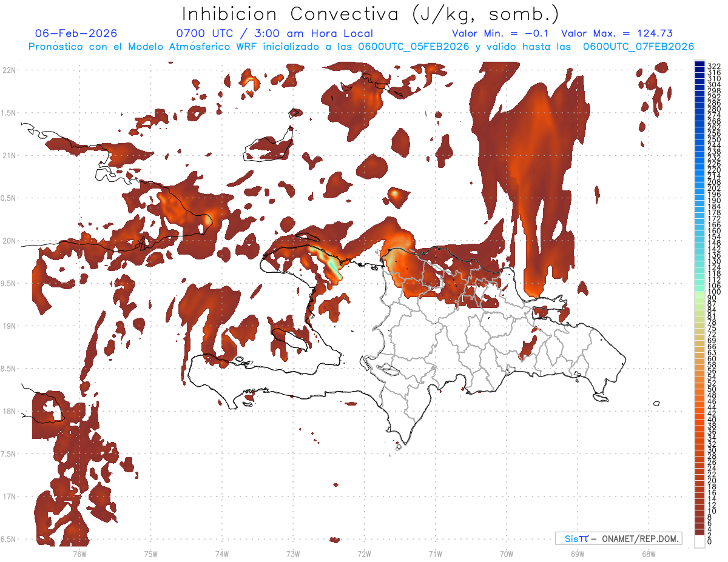This screenshot has height=562, width=728.
Task: Click latitude label "22N"
Action: (x=9, y=70)
